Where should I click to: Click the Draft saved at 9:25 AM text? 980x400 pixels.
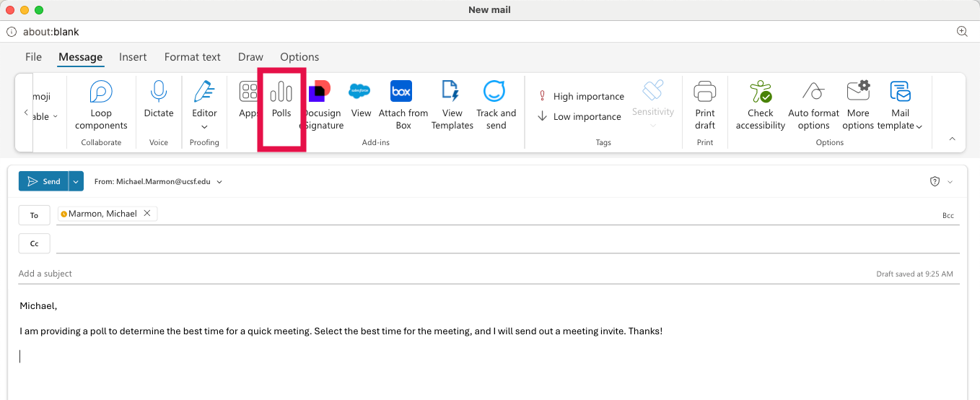[914, 274]
